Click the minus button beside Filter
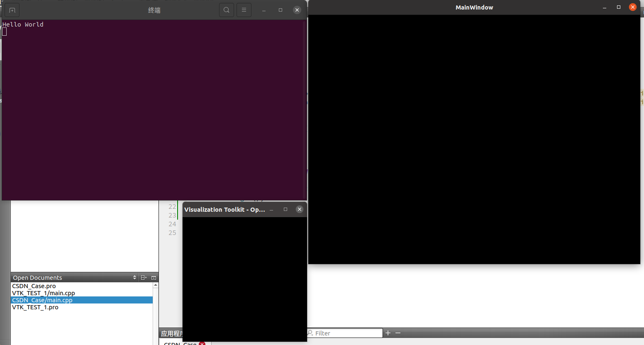 398,333
